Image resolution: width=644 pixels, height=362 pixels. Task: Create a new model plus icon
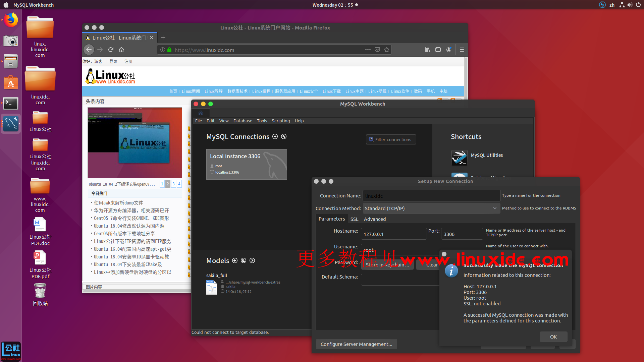pos(235,260)
